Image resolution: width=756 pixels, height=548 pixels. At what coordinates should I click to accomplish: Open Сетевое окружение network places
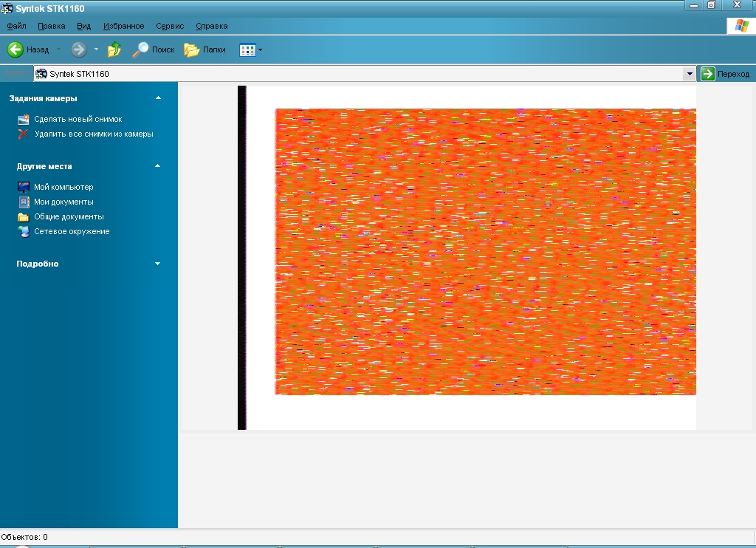pos(72,231)
